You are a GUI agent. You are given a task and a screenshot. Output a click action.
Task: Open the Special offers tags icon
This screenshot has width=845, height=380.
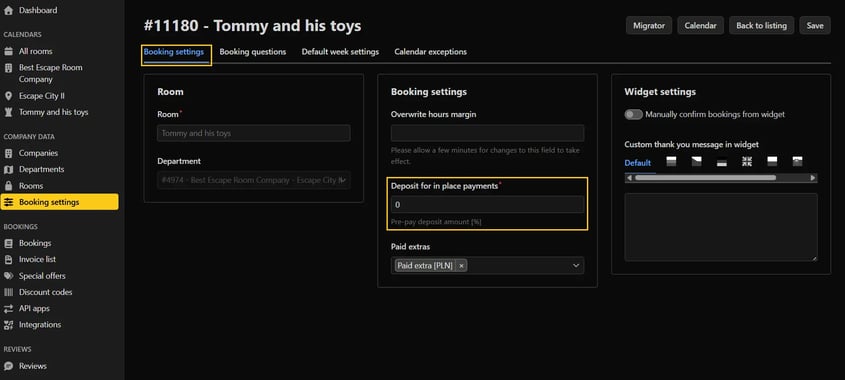(x=8, y=276)
